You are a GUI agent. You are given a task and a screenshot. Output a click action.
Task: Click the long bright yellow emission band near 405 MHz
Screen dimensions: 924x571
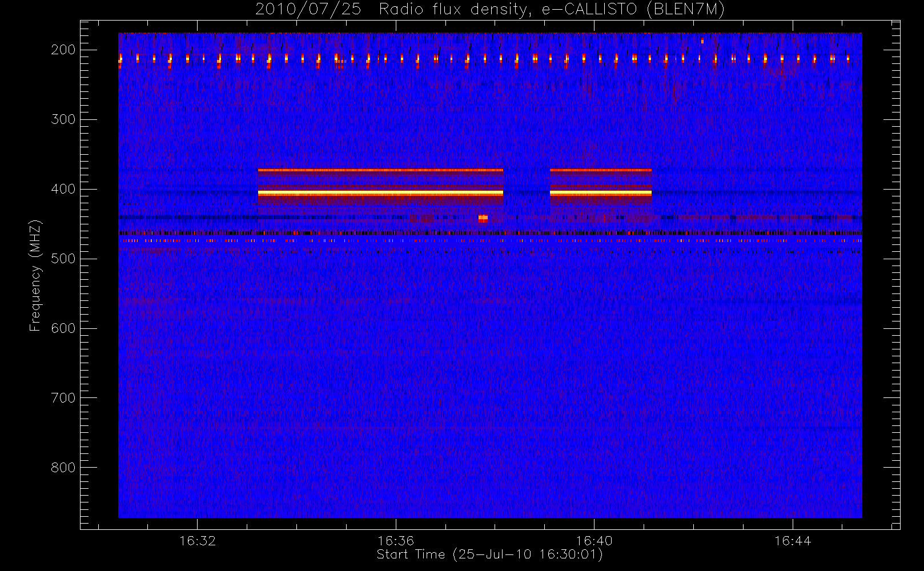[x=380, y=194]
